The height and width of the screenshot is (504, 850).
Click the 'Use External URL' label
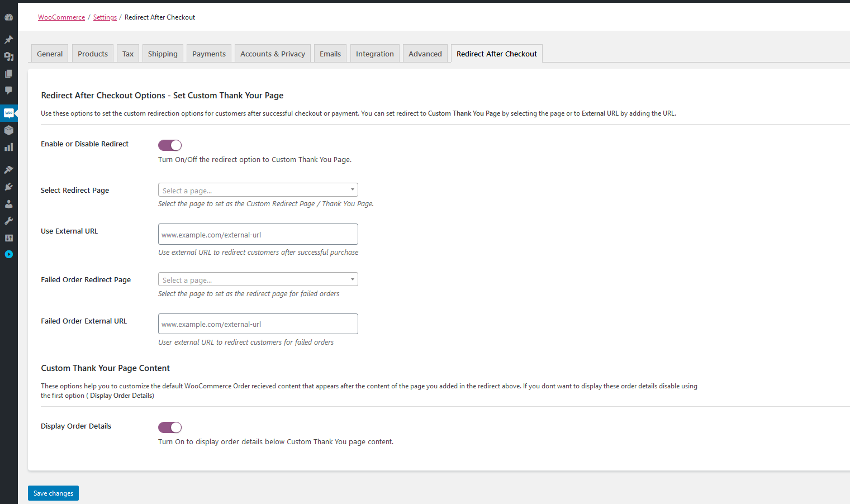pyautogui.click(x=69, y=231)
